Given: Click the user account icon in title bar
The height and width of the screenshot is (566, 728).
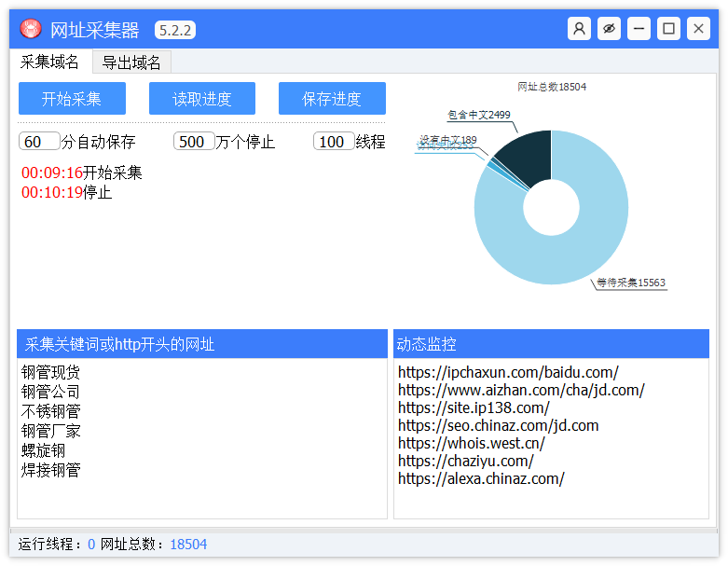Looking at the screenshot, I should pos(579,29).
